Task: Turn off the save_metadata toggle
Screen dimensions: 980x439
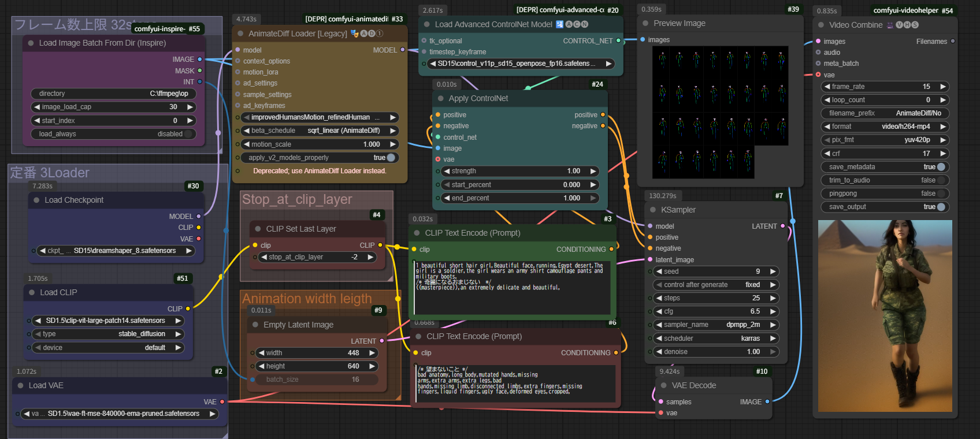Action: point(940,167)
